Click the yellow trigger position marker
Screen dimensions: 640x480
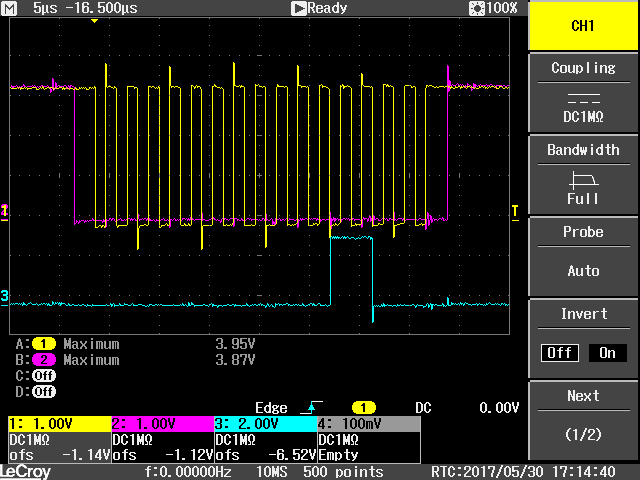[94, 21]
